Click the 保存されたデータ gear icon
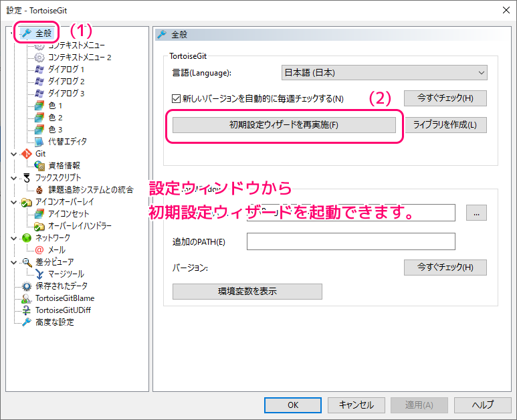The width and height of the screenshot is (517, 420). pyautogui.click(x=27, y=286)
